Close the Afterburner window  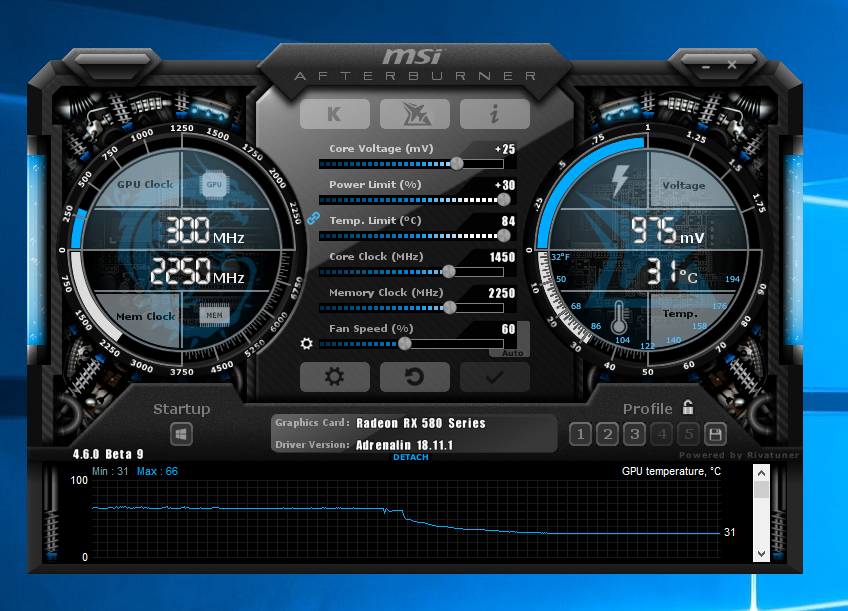[x=732, y=65]
